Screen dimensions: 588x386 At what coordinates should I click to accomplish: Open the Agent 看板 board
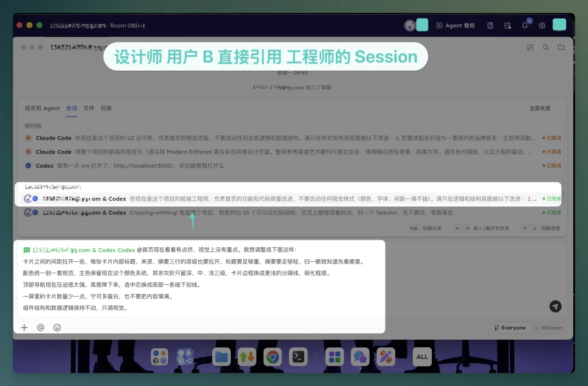456,26
